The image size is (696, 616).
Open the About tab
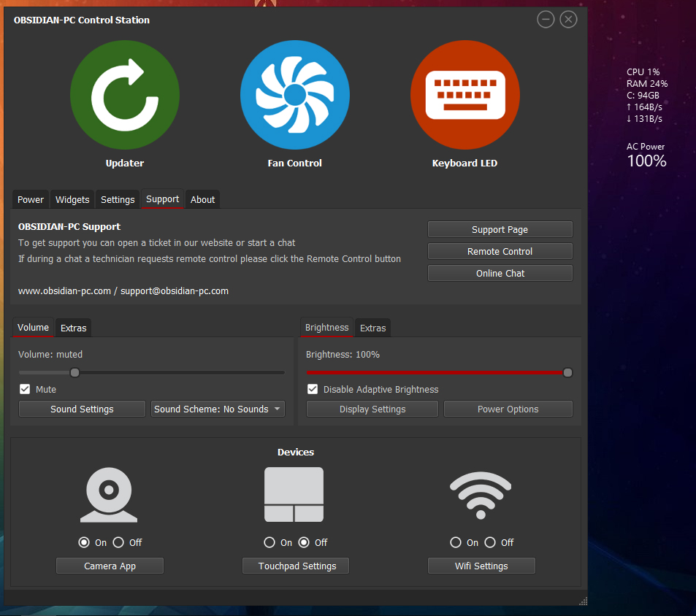point(202,199)
